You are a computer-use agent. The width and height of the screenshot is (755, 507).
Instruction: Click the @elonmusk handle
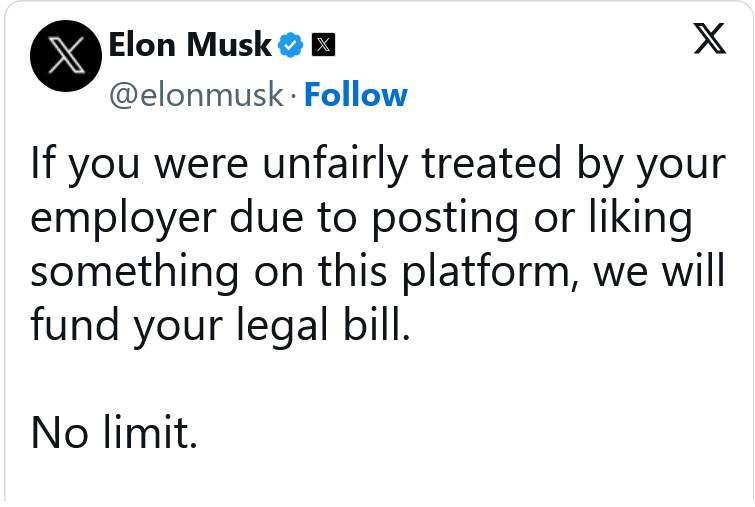tap(196, 95)
